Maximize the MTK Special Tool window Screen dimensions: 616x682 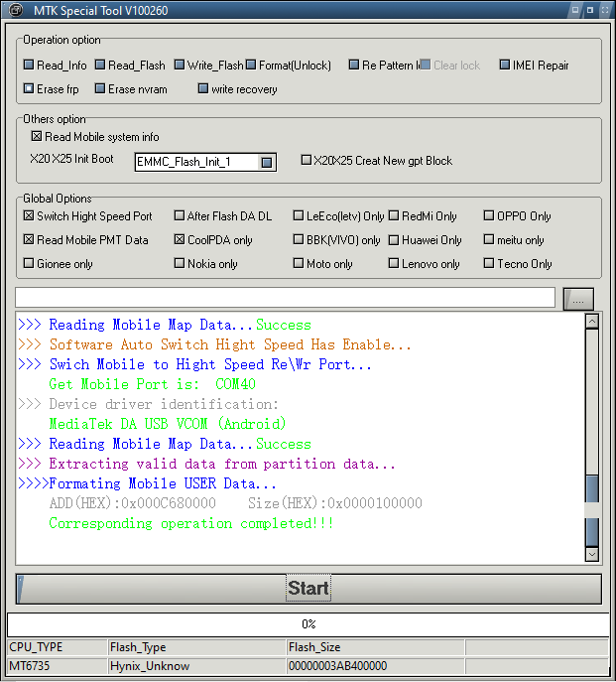tap(590, 10)
